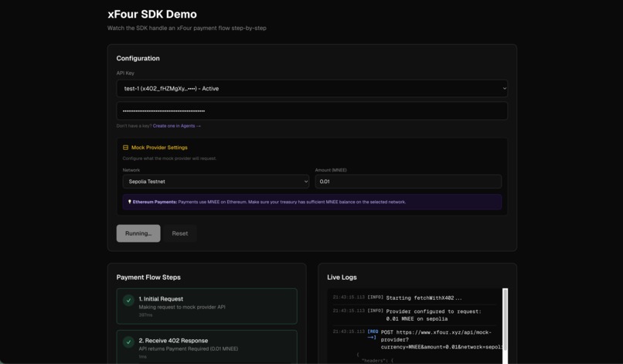This screenshot has height=364, width=623.
Task: Click the 'Payment Flow Steps' heading
Action: click(x=148, y=277)
